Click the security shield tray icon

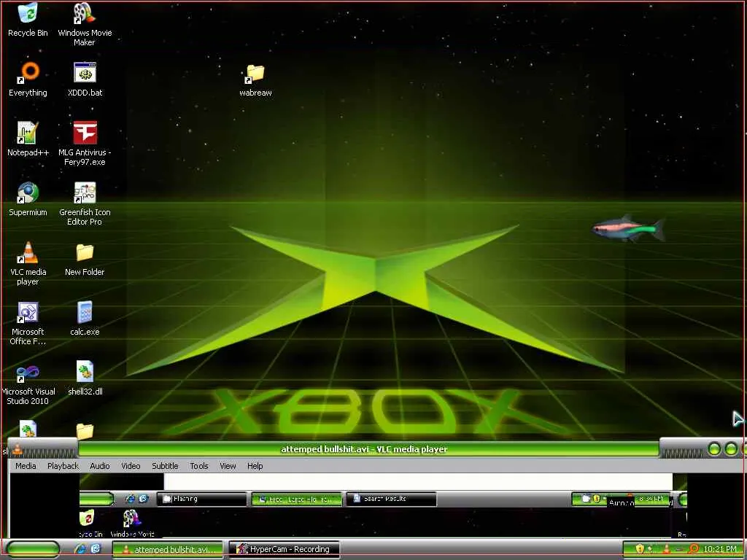pyautogui.click(x=640, y=549)
